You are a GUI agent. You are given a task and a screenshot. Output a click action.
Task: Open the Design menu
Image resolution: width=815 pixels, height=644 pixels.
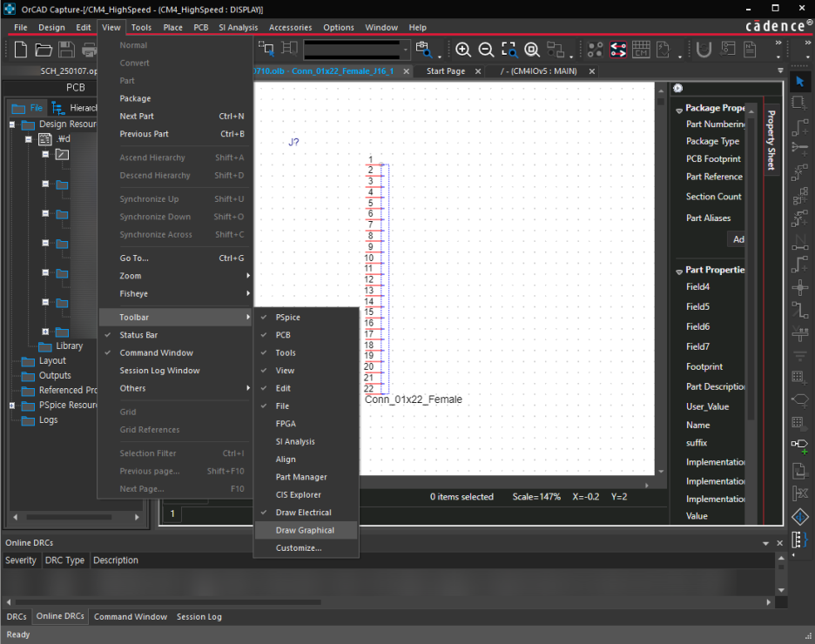coord(51,28)
